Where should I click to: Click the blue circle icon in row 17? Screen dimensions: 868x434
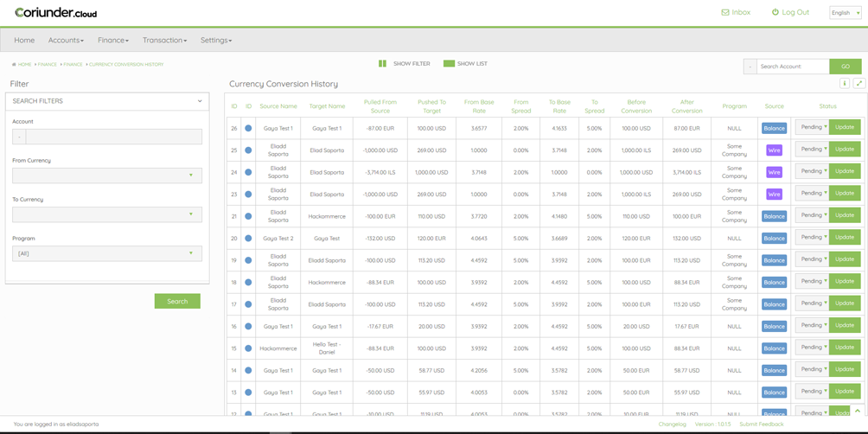248,304
